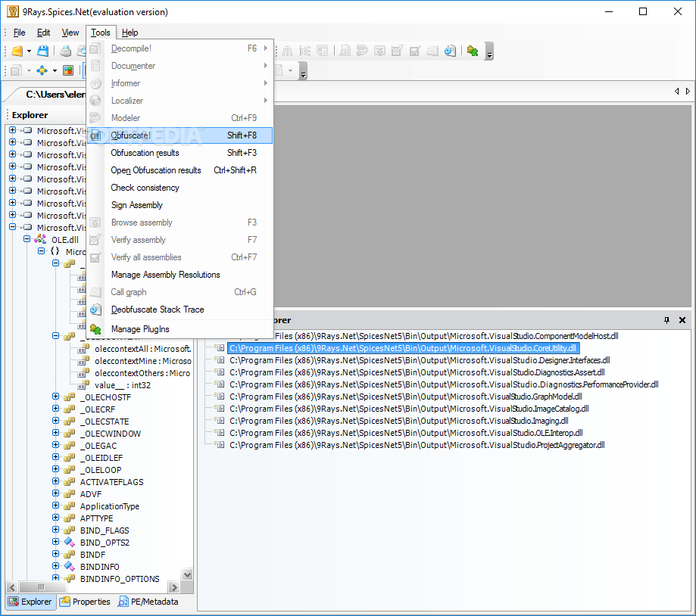
Task: Click the Manage PlugIns menu puzzle icon
Action: click(95, 329)
